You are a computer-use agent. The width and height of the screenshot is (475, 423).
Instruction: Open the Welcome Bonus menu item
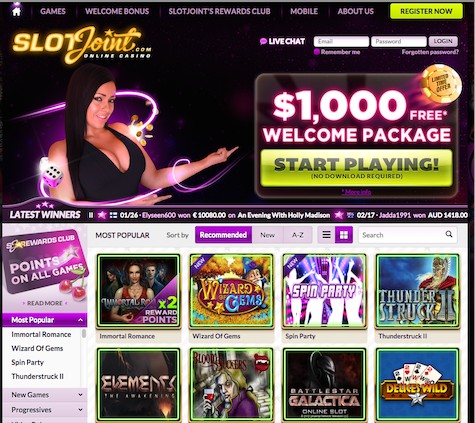[x=117, y=11]
